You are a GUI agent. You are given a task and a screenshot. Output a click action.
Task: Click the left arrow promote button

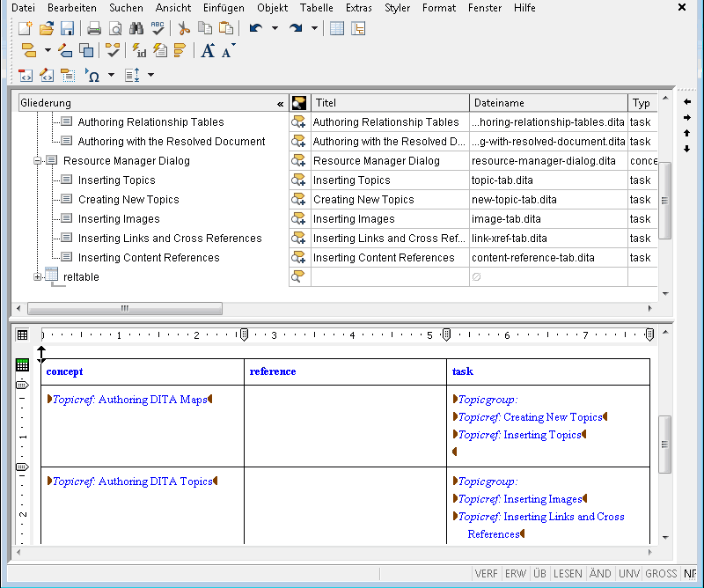pos(687,102)
